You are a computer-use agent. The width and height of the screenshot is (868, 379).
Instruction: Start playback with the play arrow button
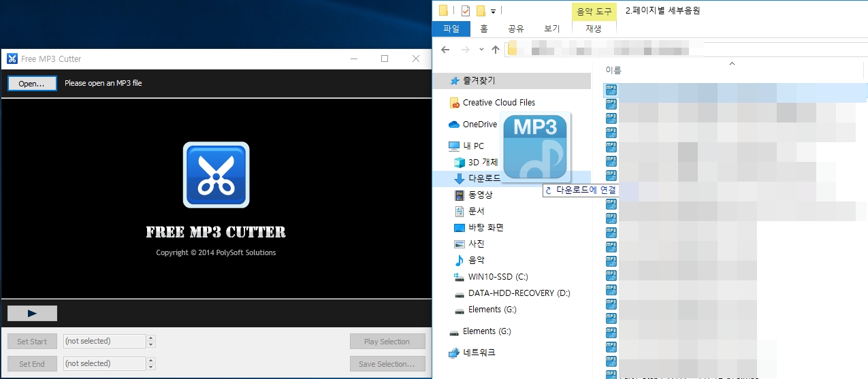click(x=32, y=313)
